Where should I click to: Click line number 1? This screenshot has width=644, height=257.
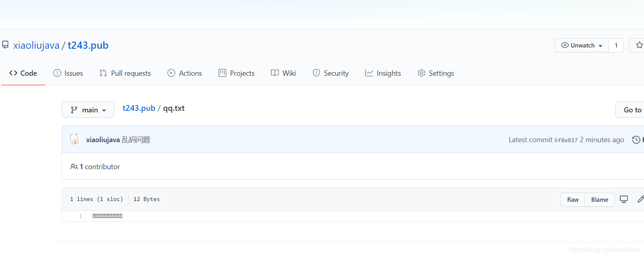point(81,216)
